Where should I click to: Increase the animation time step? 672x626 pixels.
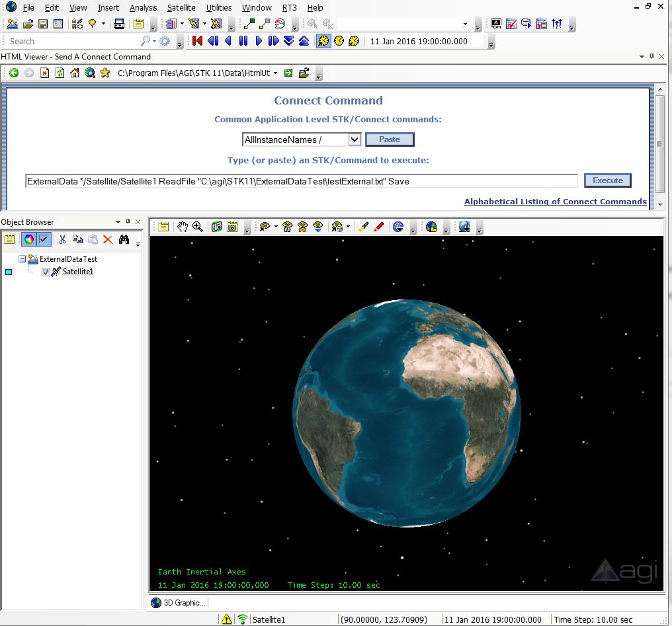(x=304, y=41)
